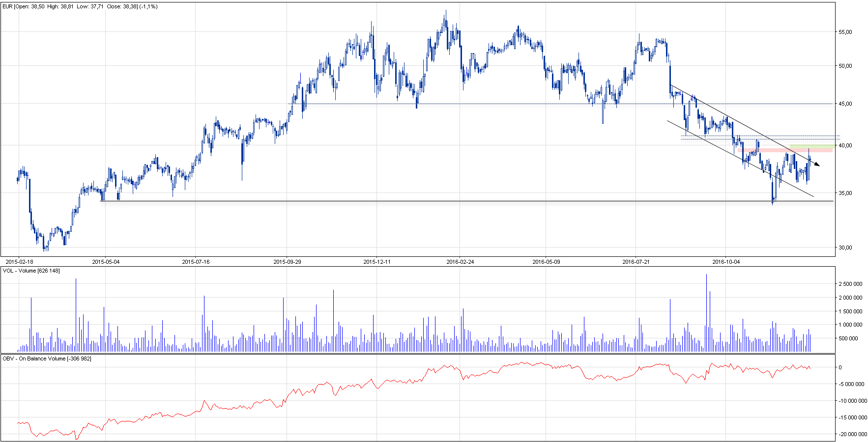Select the VOL - Volume indicator title
Screen dimensions: 868x442
click(x=31, y=271)
